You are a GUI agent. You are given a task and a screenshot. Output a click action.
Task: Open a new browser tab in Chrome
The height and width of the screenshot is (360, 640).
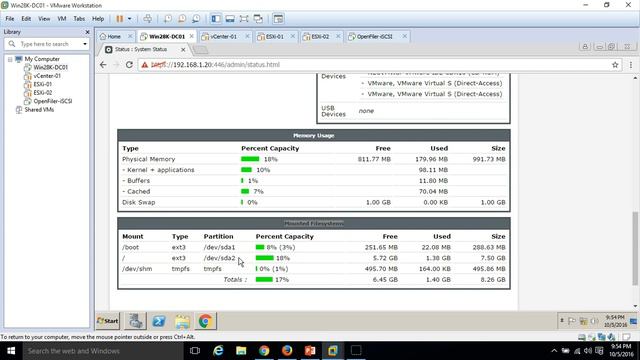(200, 50)
